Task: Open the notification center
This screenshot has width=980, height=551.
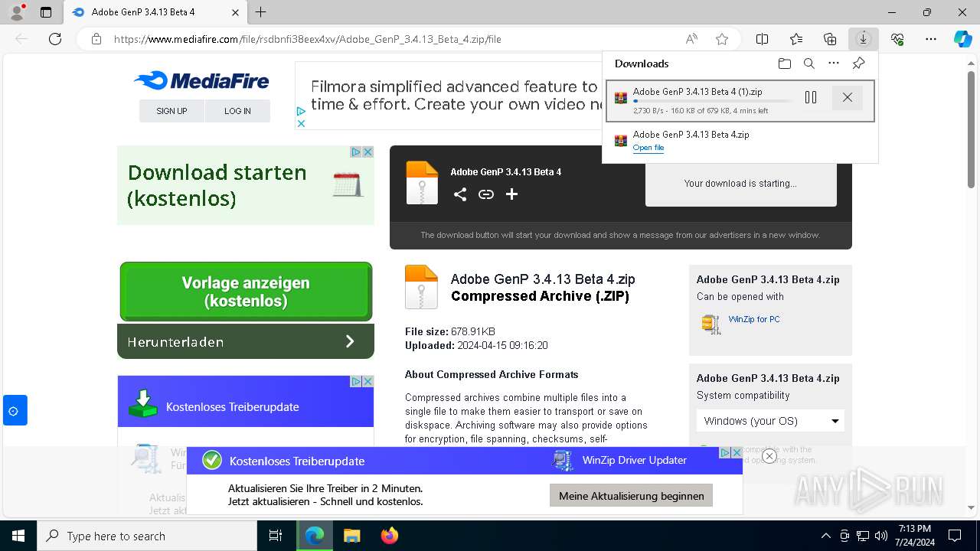Action: pyautogui.click(x=955, y=536)
